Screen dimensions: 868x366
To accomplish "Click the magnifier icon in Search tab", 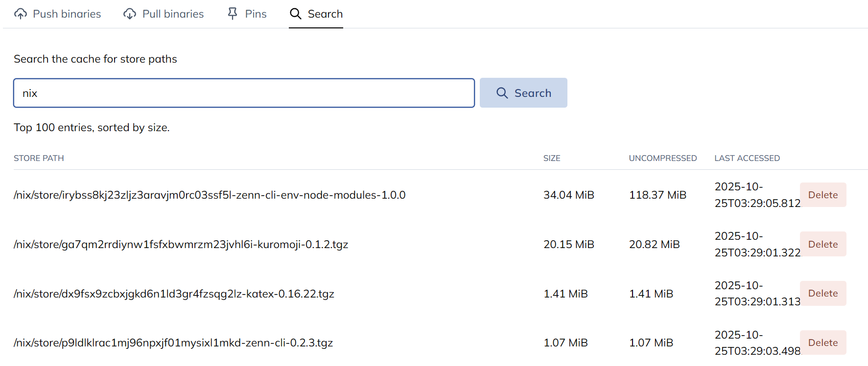I will tap(296, 14).
